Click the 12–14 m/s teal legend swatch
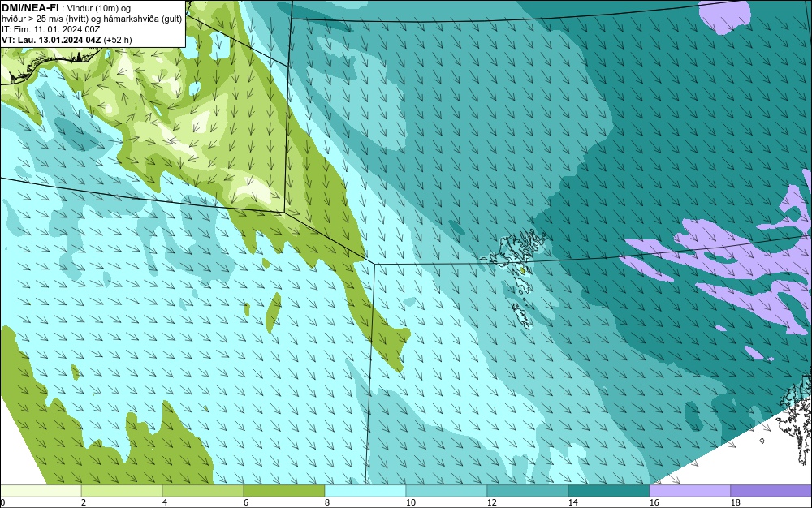This screenshot has height=508, width=812. pos(528,491)
